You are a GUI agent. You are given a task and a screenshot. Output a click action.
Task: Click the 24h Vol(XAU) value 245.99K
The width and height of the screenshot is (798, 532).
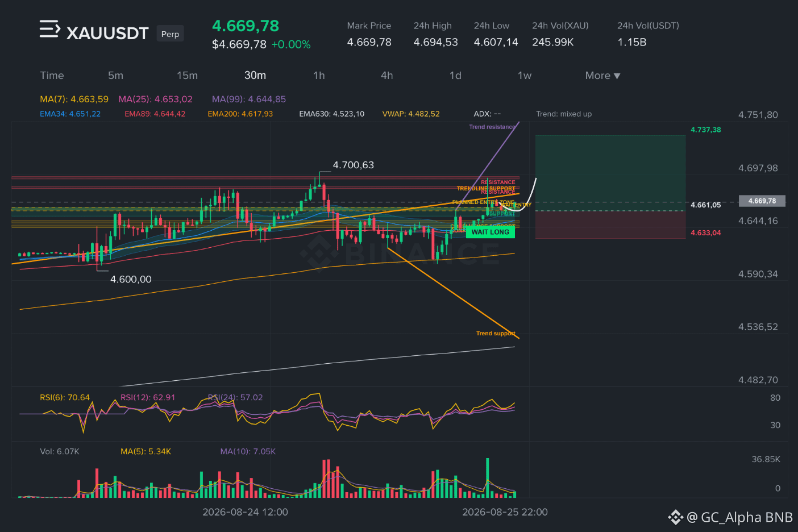point(553,43)
